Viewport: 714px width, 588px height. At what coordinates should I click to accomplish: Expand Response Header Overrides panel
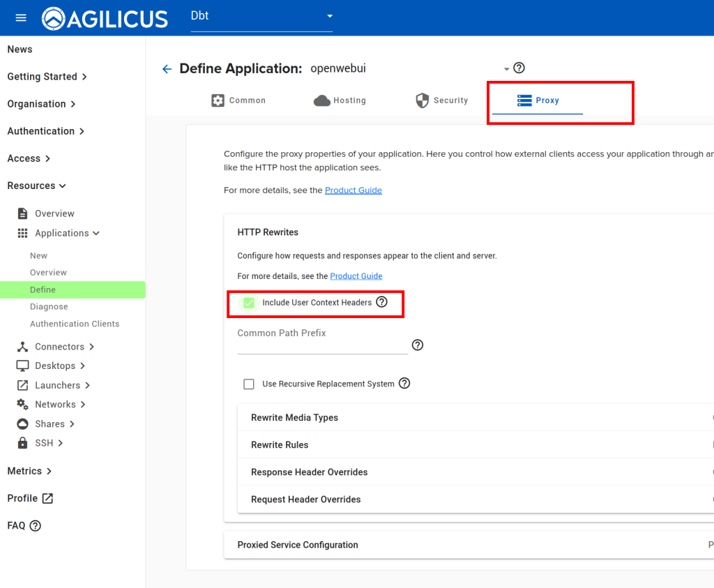point(476,472)
